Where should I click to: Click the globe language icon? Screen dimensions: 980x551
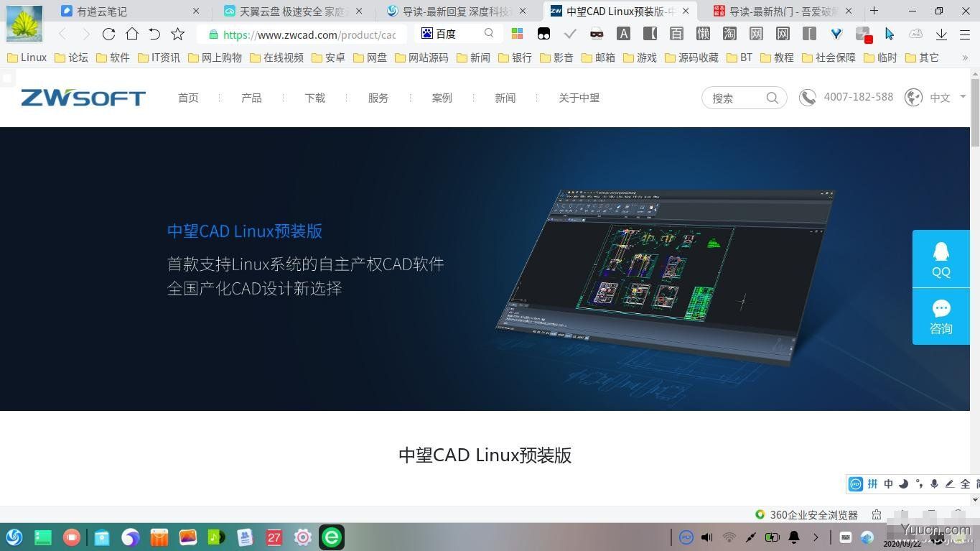(x=913, y=98)
